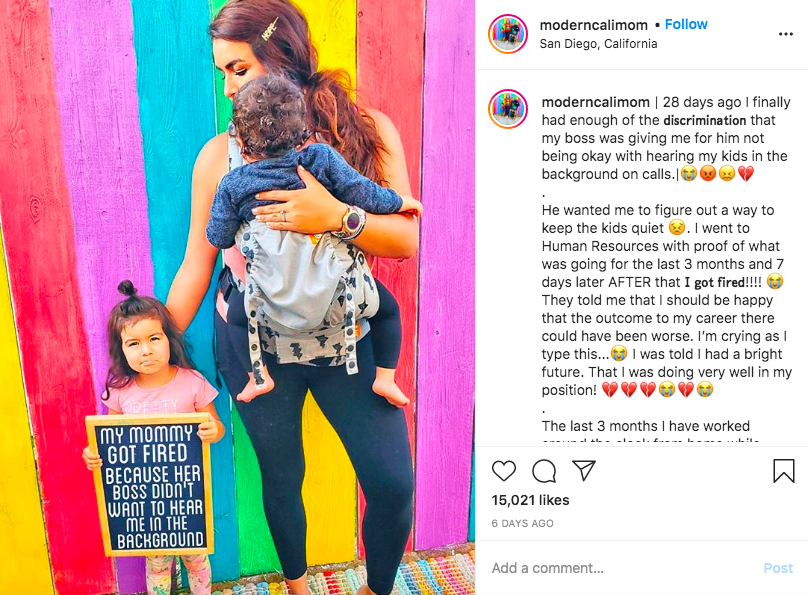Open moderncalimom username in header

tap(594, 25)
